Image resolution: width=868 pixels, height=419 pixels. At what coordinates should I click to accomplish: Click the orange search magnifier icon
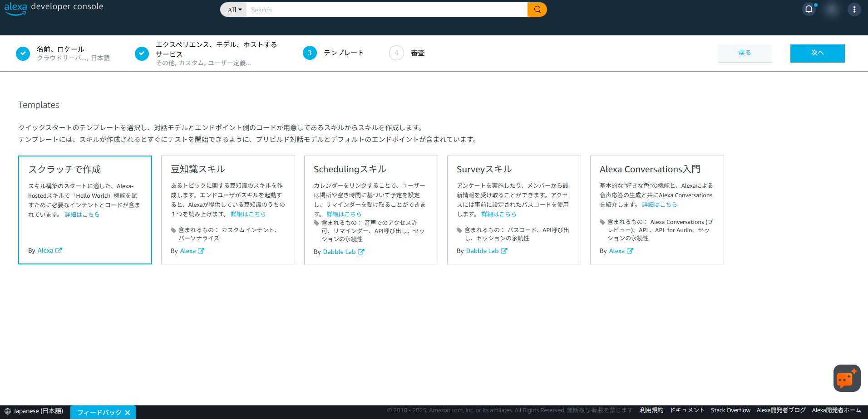537,9
